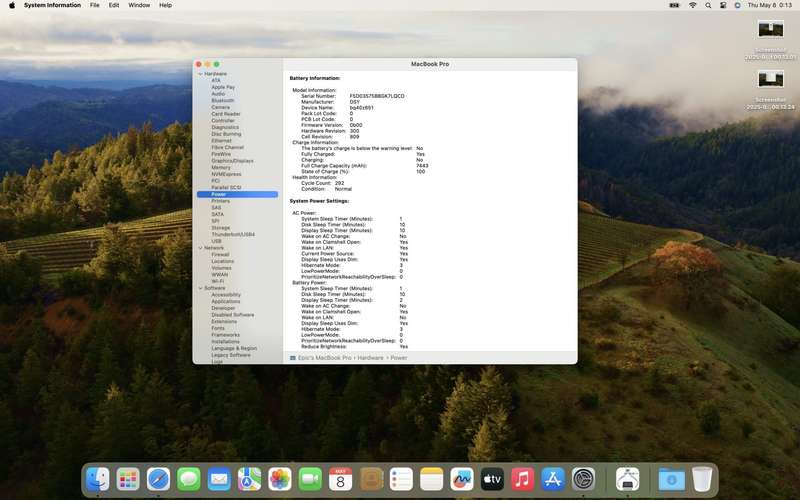800x500 pixels.
Task: Select Printers in the sidebar
Action: (220, 201)
